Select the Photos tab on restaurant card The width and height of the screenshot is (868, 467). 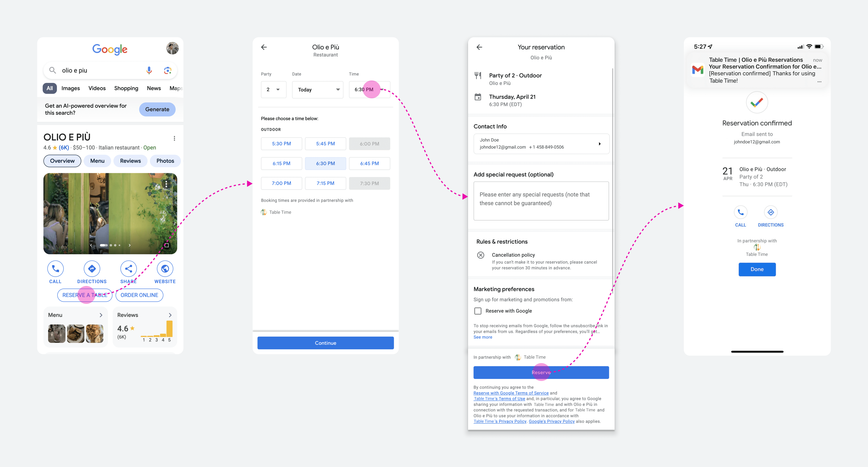click(165, 161)
